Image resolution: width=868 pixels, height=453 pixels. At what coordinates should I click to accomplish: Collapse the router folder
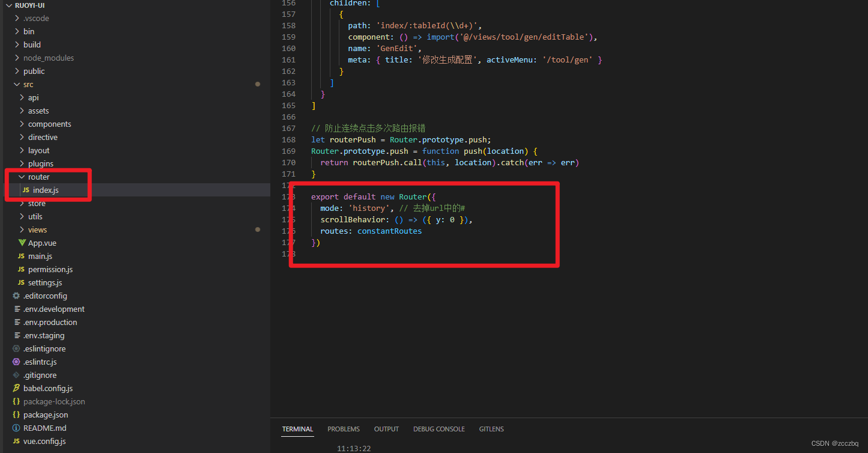click(x=22, y=177)
